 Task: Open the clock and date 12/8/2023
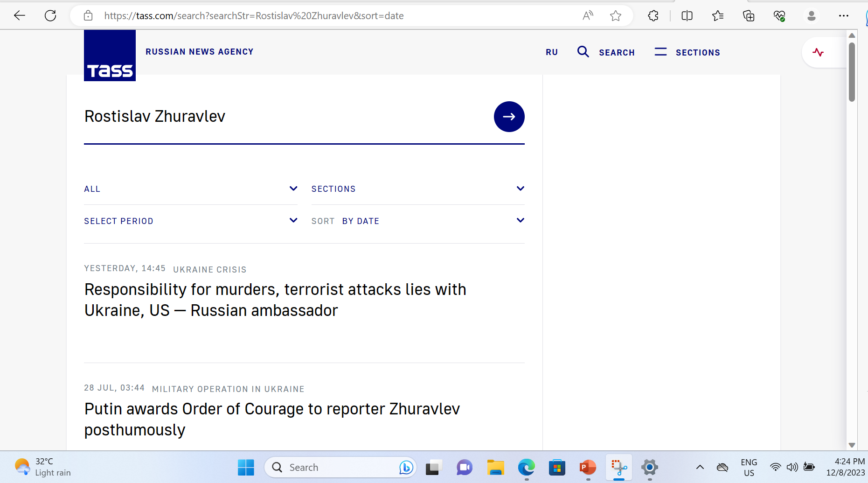(x=845, y=467)
